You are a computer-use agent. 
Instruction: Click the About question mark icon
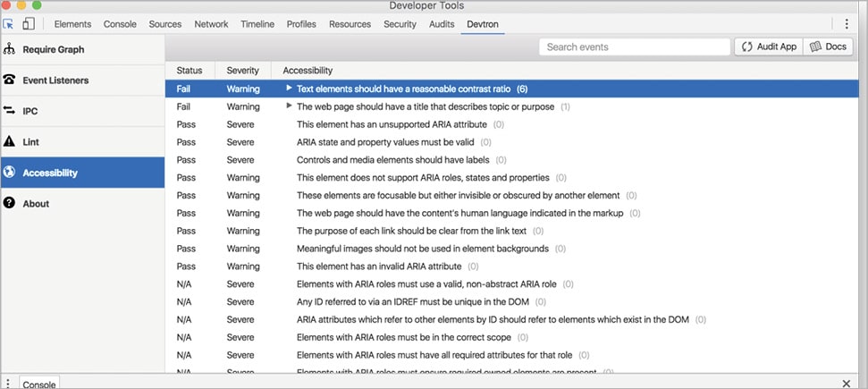click(10, 203)
